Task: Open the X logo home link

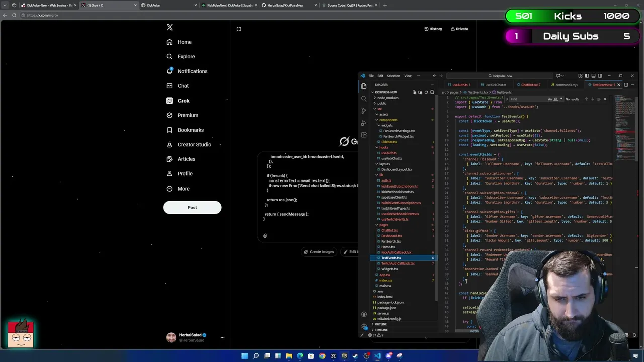Action: pos(170,27)
